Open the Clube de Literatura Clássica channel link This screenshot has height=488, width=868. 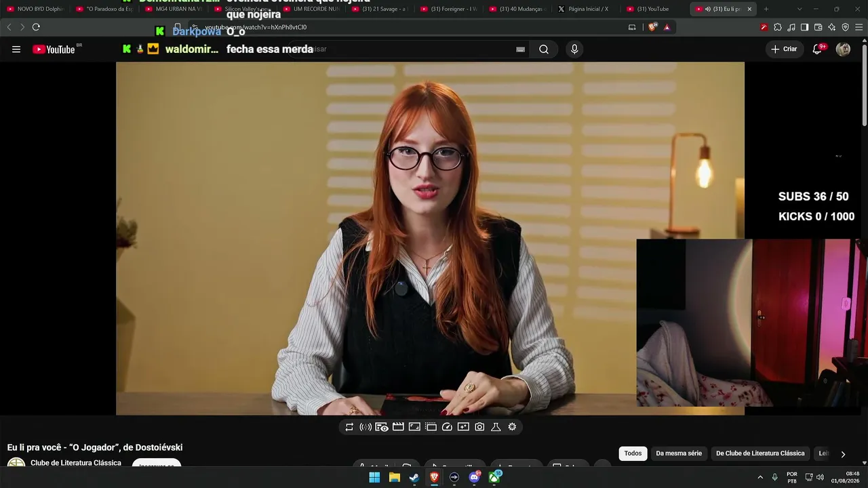(x=76, y=463)
